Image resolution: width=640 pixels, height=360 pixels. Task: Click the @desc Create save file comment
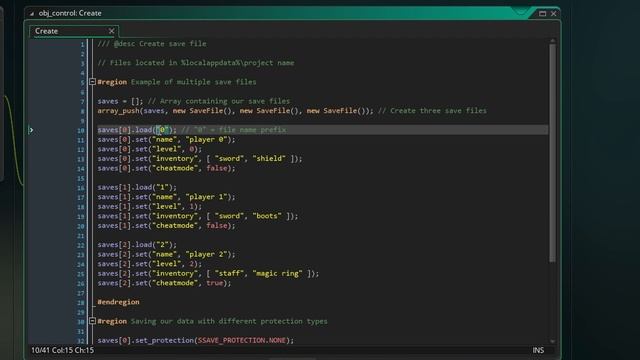(152, 44)
